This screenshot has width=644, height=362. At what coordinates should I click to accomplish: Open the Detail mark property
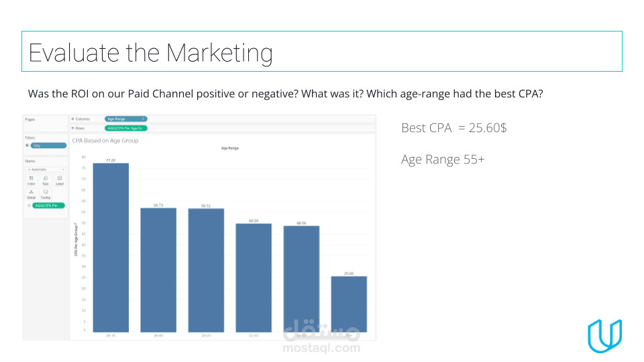tap(32, 194)
